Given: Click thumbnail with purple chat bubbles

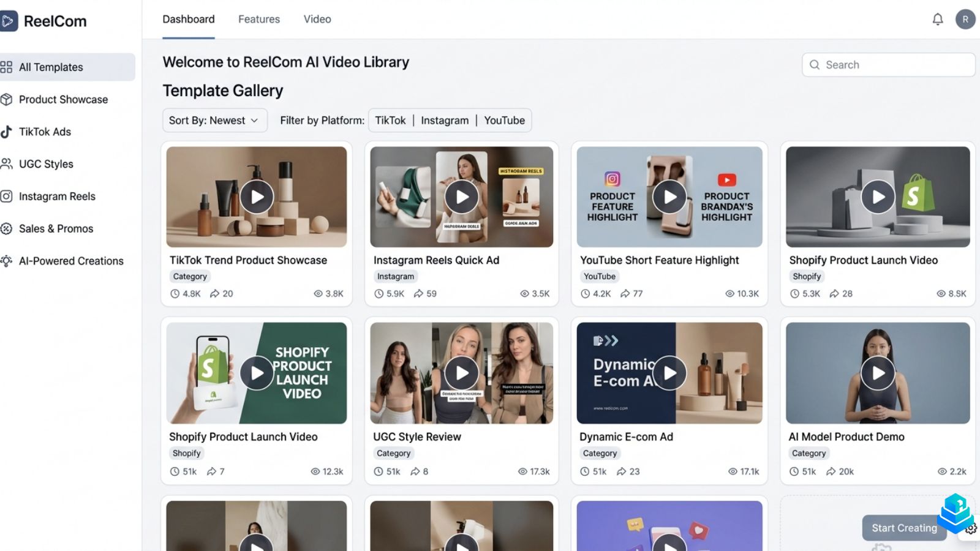Looking at the screenshot, I should (x=669, y=526).
